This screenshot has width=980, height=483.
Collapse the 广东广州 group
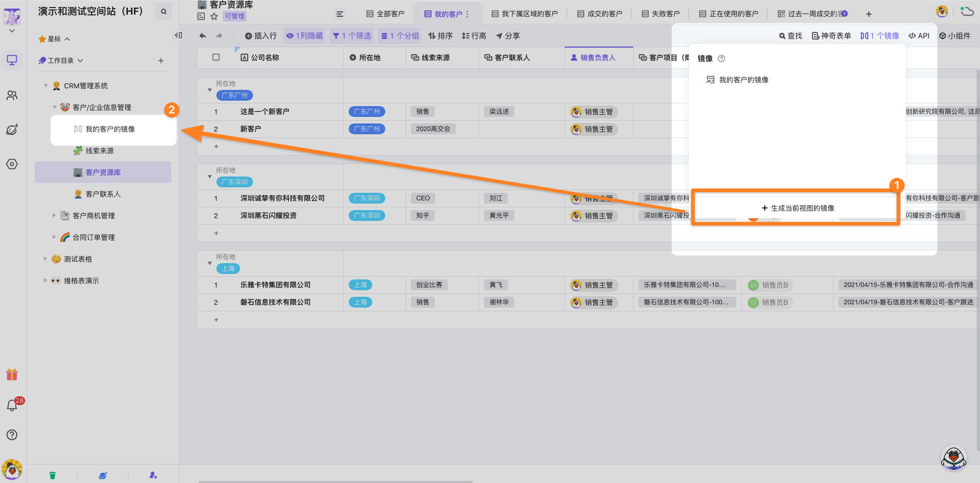[x=210, y=90]
